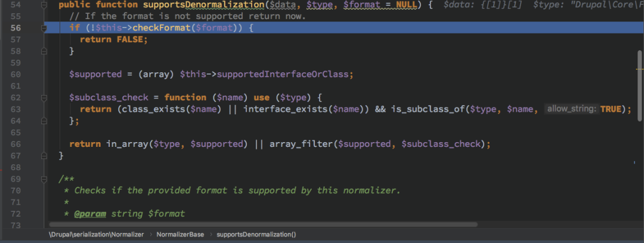Click the inline debug value $data: {[1]}[1]

[x=484, y=5]
